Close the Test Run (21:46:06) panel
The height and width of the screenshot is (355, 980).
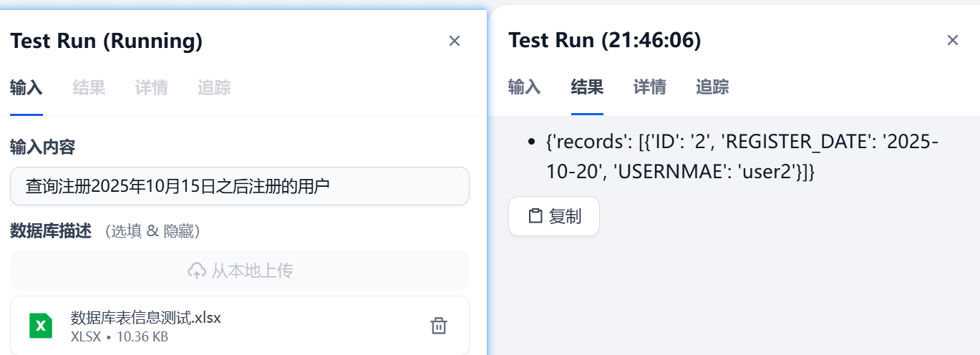(x=952, y=40)
